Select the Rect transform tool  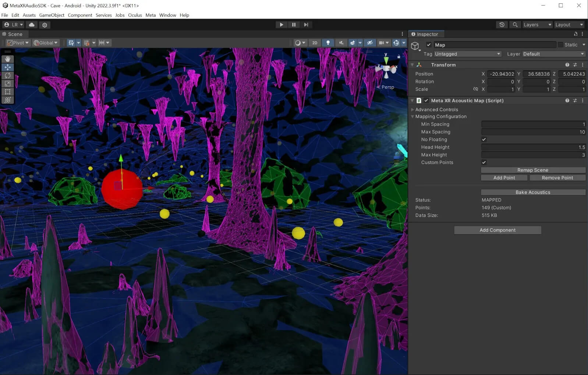coord(7,92)
